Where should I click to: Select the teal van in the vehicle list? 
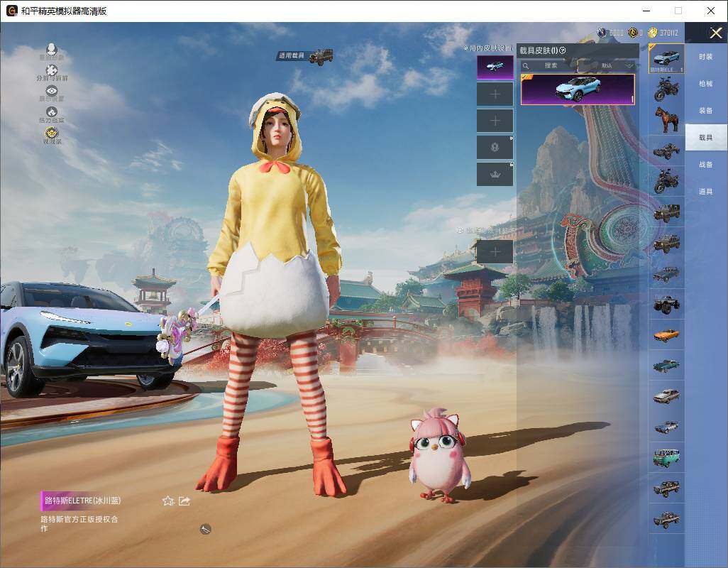point(666,457)
